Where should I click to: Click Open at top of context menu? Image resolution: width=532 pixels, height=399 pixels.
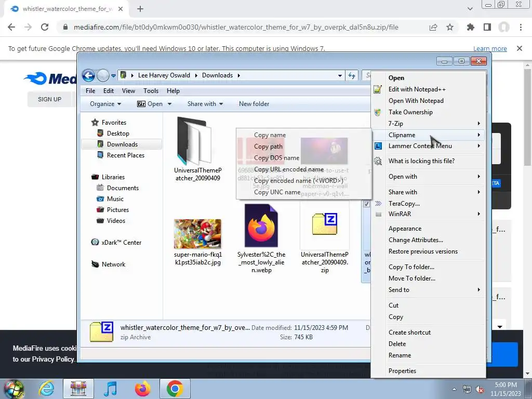point(396,78)
